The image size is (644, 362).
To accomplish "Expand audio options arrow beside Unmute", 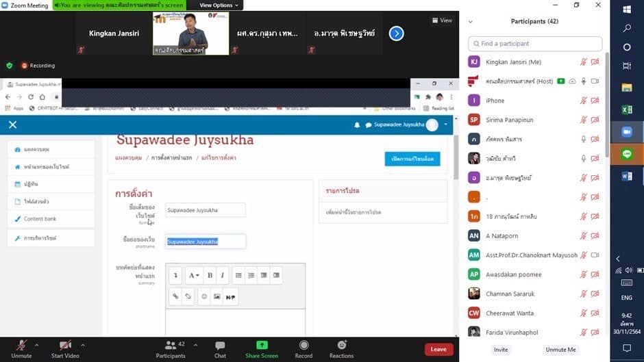I will 36,345.
